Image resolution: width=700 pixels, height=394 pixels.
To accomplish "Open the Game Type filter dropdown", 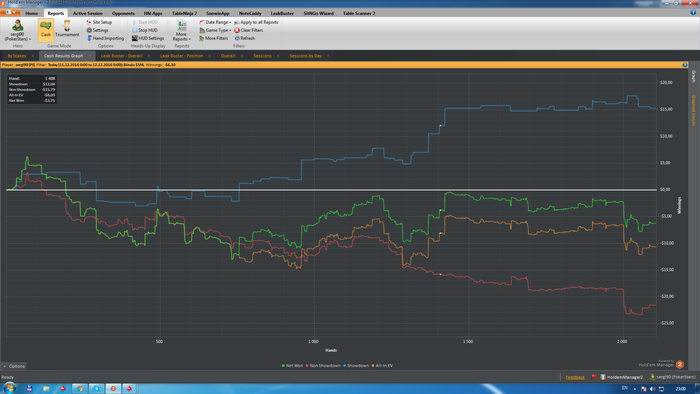I will click(215, 30).
